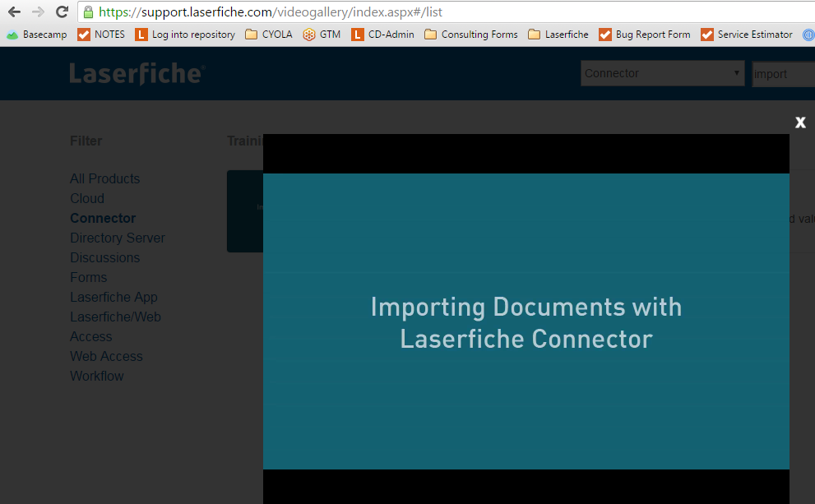This screenshot has height=504, width=815.
Task: Filter by Workflow
Action: tap(97, 377)
